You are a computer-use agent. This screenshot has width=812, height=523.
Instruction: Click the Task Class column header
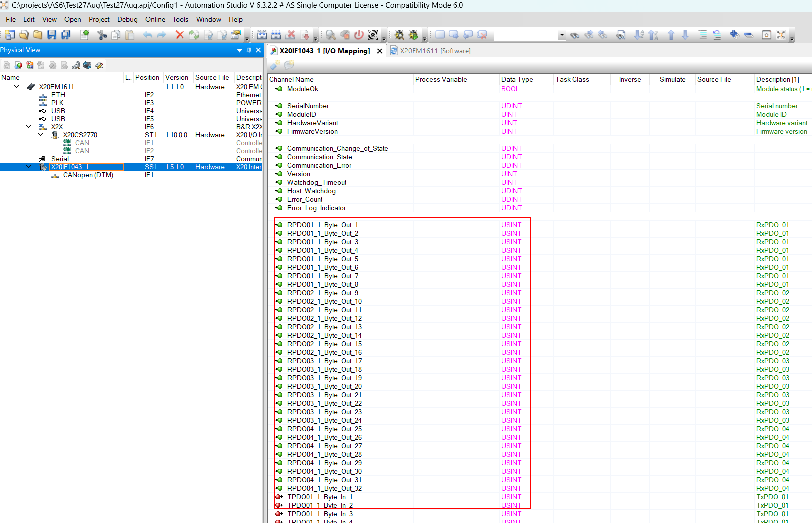[x=572, y=79]
